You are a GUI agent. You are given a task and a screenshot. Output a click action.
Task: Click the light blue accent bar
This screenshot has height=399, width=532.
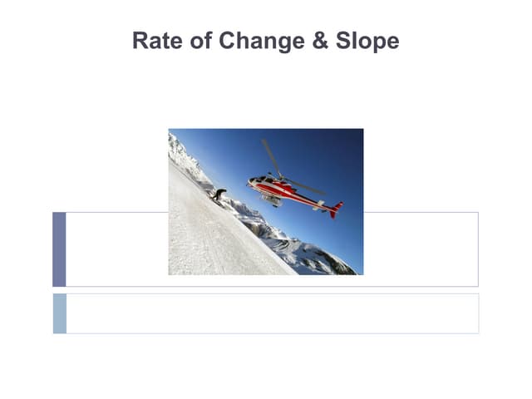(59, 313)
